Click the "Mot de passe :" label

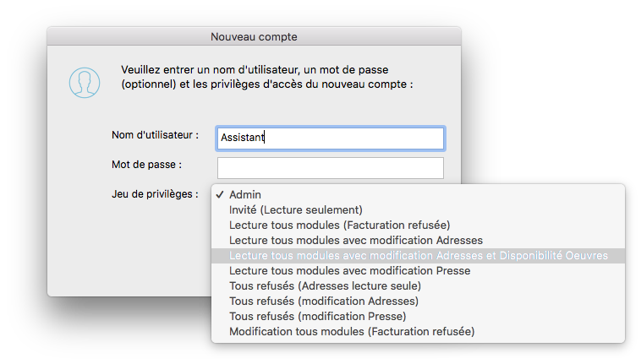[x=146, y=164]
